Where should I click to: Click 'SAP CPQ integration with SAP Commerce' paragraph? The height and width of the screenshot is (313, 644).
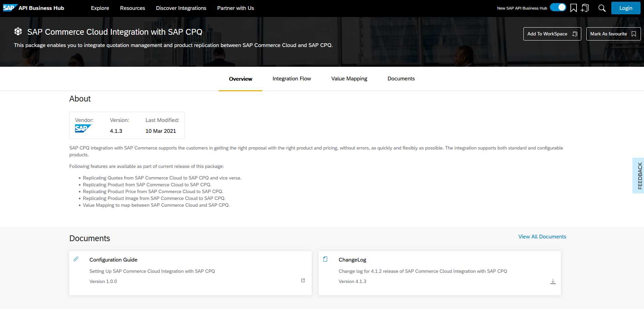tap(316, 152)
